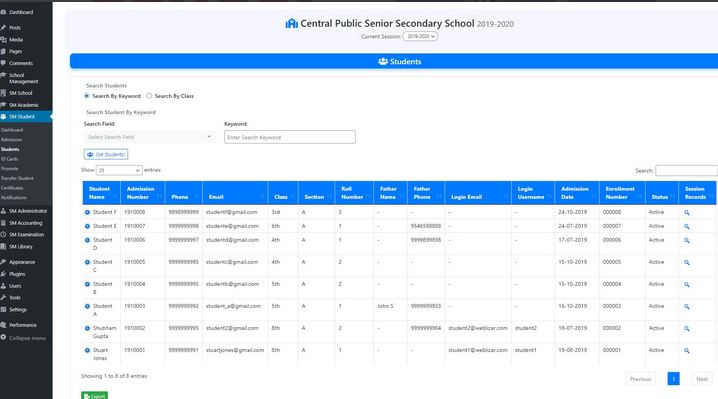The width and height of the screenshot is (718, 399).
Task: Open session records for Shubham Gupta
Action: pos(686,328)
